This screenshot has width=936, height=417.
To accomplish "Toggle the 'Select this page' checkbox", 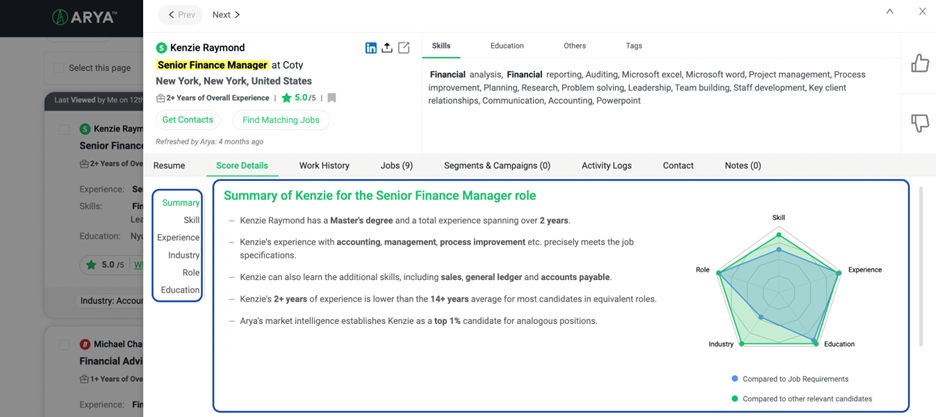I will pyautogui.click(x=58, y=68).
